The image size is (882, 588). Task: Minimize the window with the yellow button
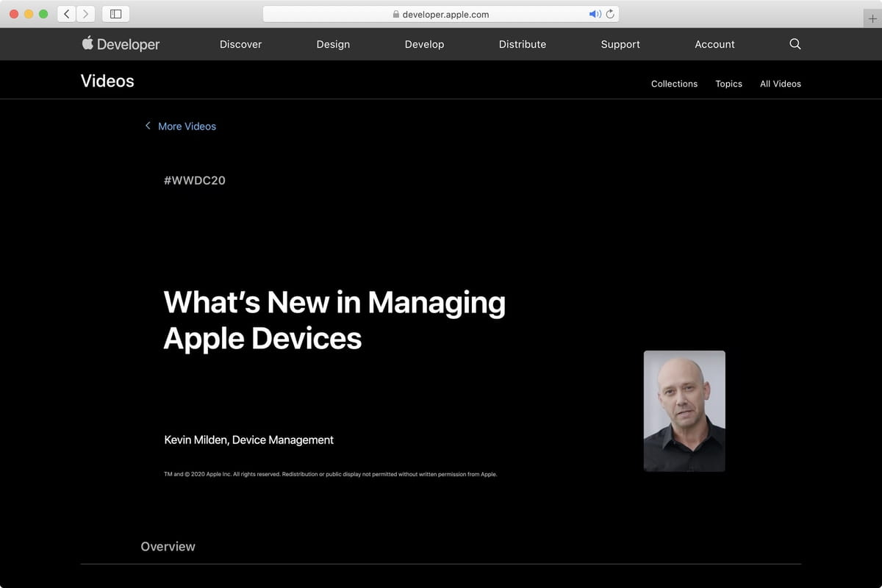pos(29,14)
